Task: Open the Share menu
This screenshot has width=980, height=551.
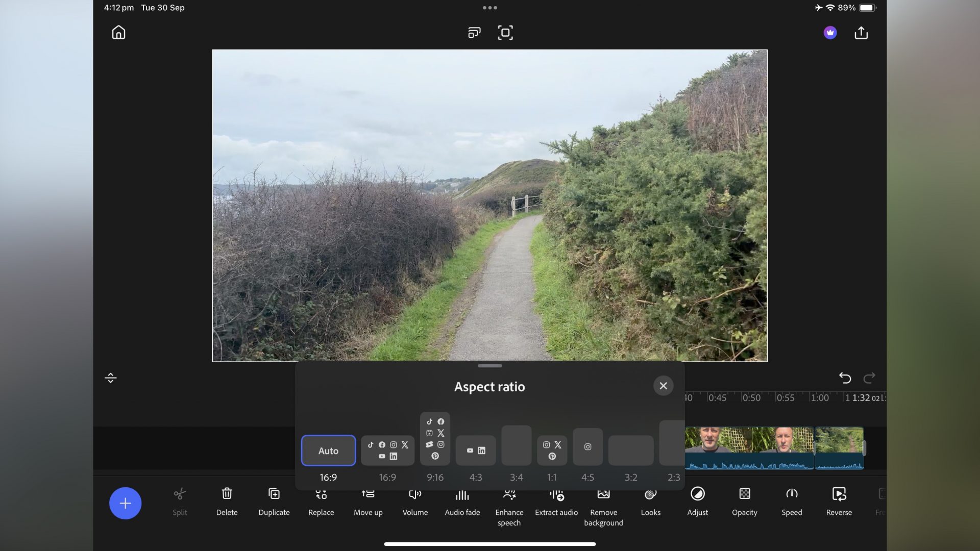Action: (862, 32)
